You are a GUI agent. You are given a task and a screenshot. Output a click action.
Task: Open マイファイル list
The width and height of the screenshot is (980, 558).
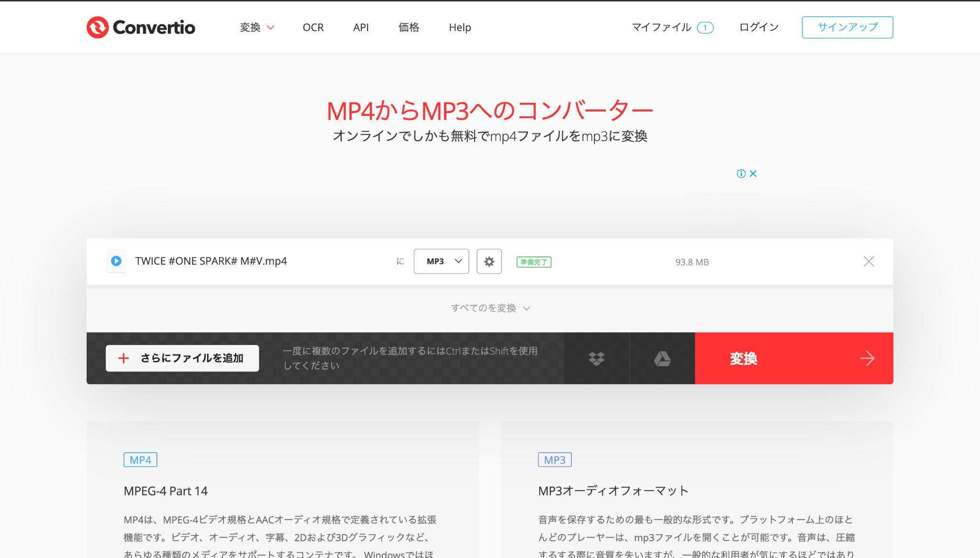tap(672, 27)
